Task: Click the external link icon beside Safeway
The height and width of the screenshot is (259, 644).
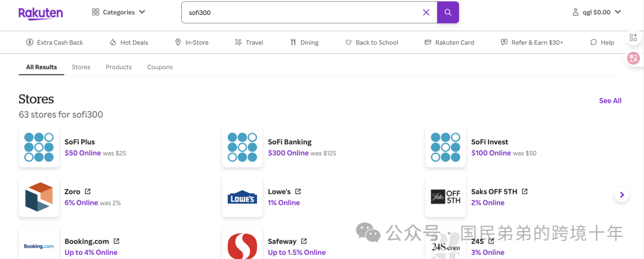Action: click(x=304, y=241)
